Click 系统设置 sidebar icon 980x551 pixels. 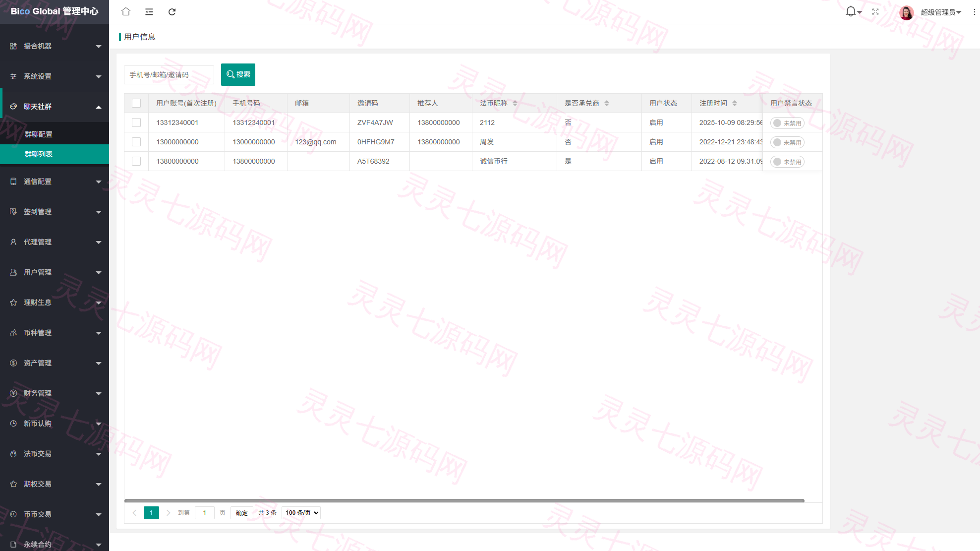tap(13, 76)
